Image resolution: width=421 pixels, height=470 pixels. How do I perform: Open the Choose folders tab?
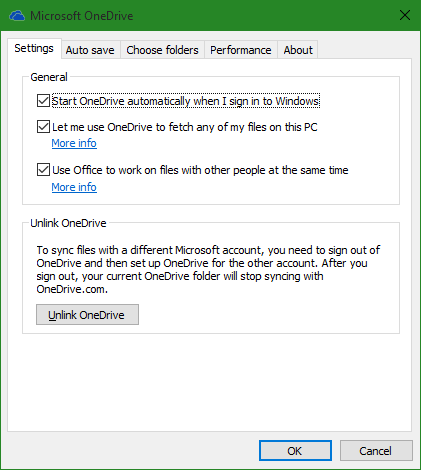point(162,50)
